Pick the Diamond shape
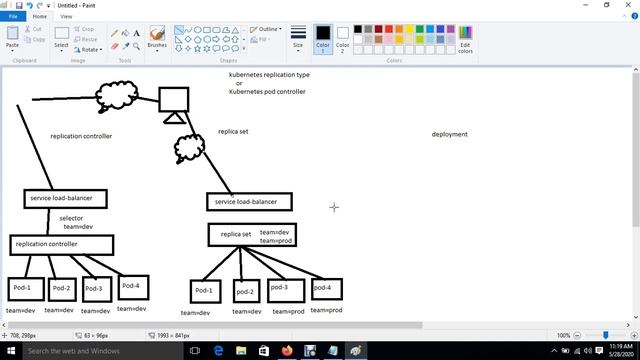Screen dimensions: 640x360 pyautogui.click(x=188, y=40)
